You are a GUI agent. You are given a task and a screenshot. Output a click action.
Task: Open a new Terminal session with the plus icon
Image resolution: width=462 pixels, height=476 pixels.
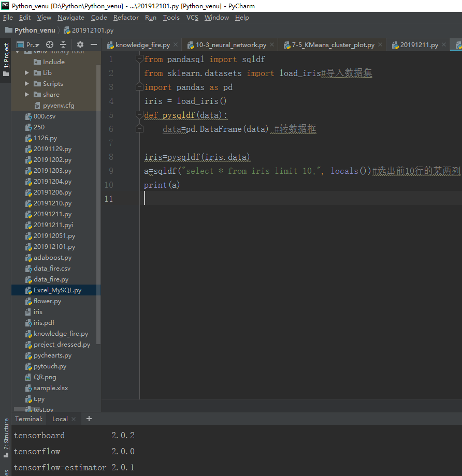tap(88, 419)
